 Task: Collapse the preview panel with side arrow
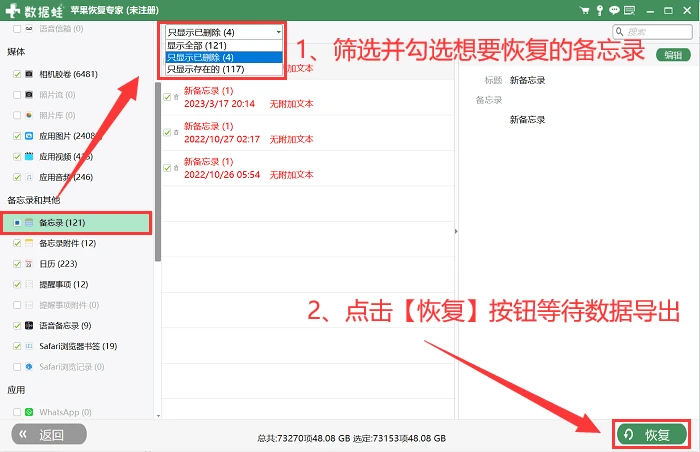(x=456, y=231)
